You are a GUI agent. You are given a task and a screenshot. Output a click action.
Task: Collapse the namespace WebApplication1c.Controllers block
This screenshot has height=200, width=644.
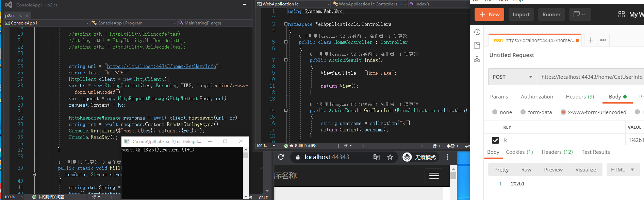(286, 24)
